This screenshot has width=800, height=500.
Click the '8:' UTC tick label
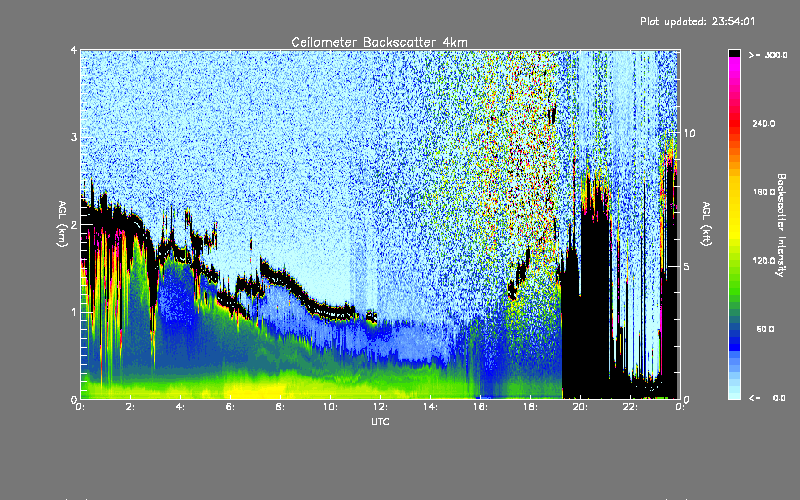pyautogui.click(x=281, y=407)
